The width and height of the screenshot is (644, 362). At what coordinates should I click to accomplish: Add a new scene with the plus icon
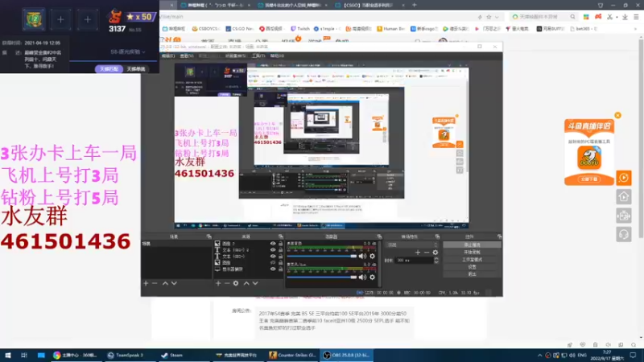[146, 283]
